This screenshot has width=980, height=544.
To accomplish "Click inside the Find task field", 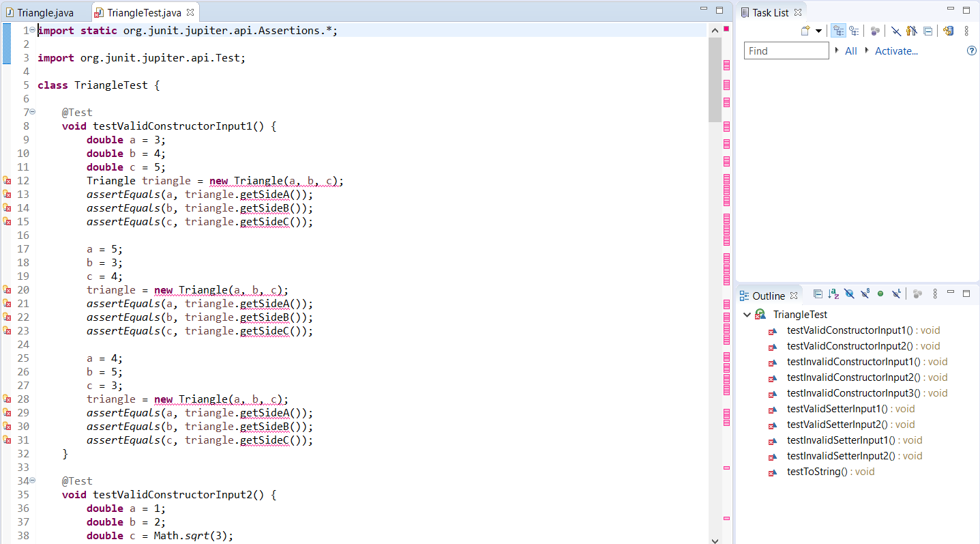I will coord(784,50).
